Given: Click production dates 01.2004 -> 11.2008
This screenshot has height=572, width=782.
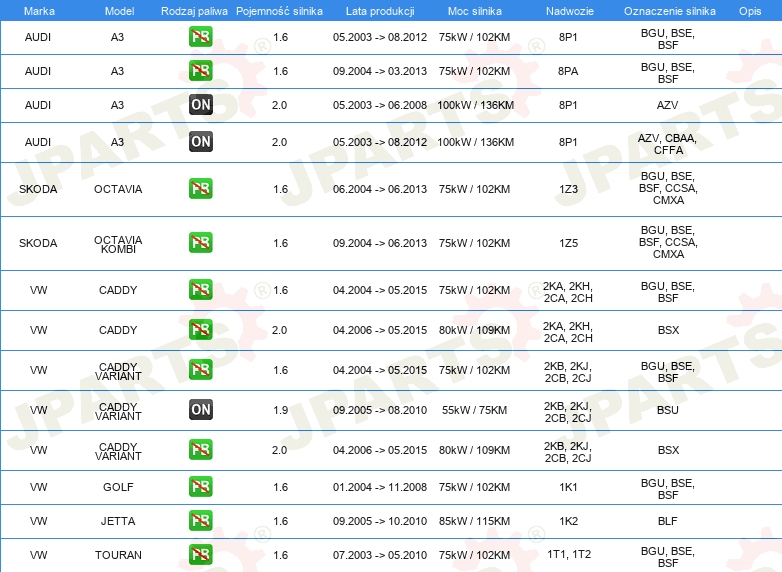Looking at the screenshot, I should pyautogui.click(x=380, y=487).
